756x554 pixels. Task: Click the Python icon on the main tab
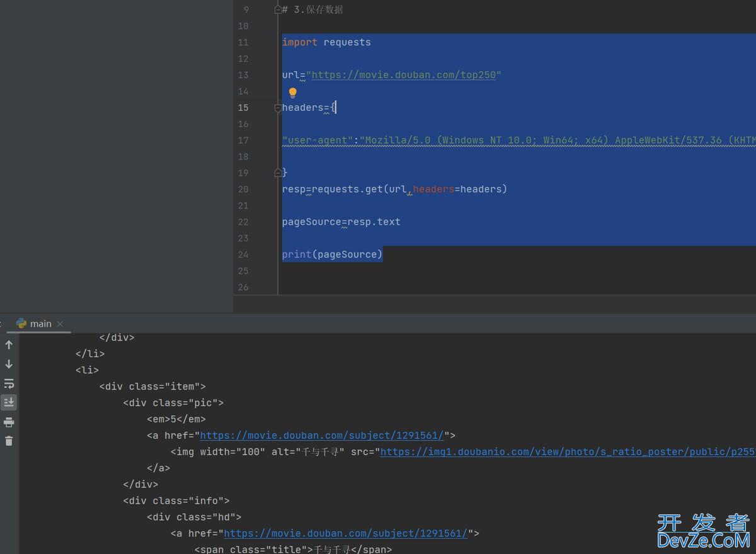coord(21,324)
